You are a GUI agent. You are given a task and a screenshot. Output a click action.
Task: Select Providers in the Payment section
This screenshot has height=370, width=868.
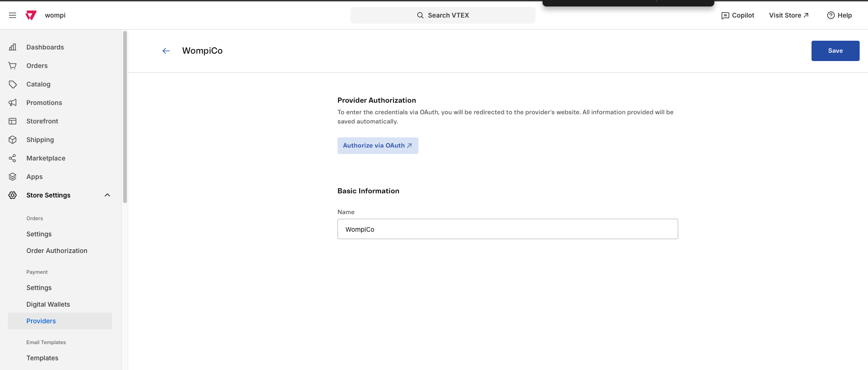pyautogui.click(x=60, y=321)
